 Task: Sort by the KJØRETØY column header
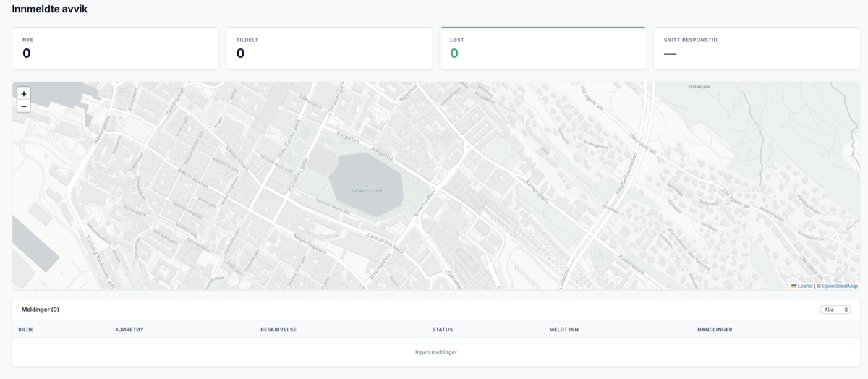(129, 330)
